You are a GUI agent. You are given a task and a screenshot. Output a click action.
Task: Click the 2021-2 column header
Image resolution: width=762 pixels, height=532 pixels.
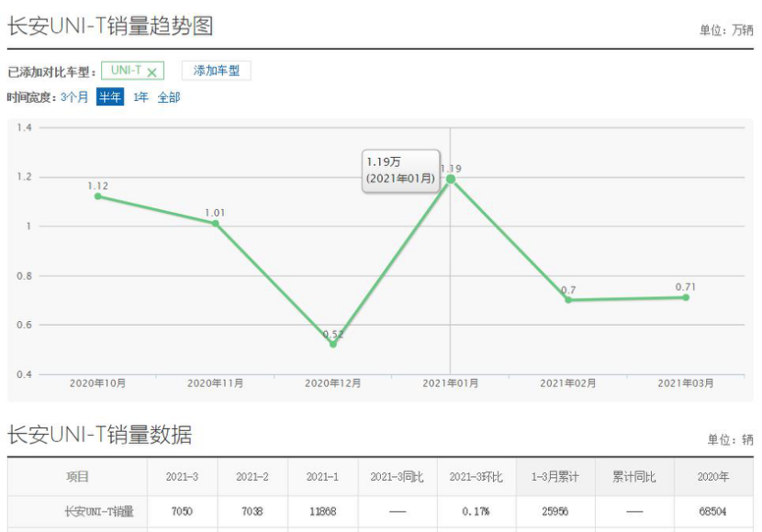(252, 477)
